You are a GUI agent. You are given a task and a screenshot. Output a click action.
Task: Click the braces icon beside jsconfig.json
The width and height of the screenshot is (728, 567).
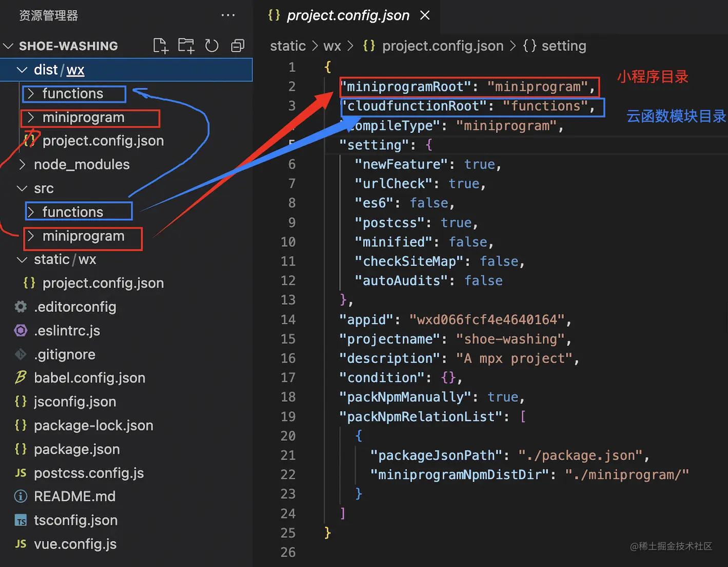click(x=21, y=401)
